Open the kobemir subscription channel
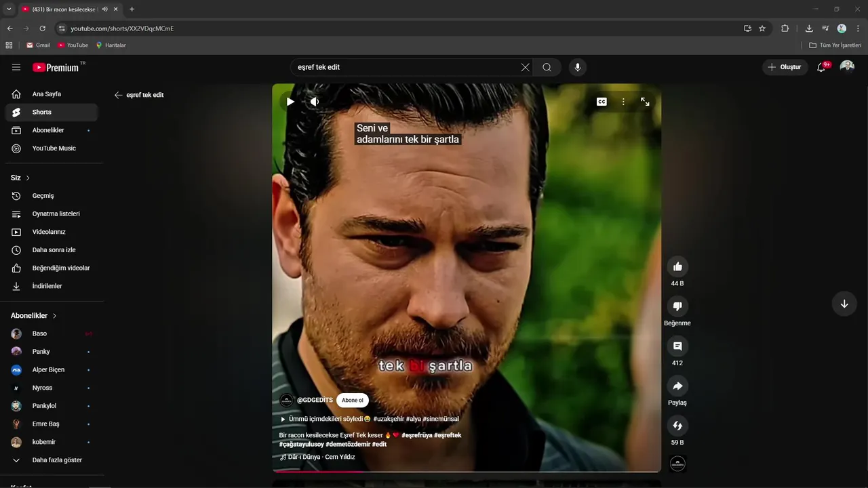Image resolution: width=868 pixels, height=488 pixels. (x=52, y=442)
